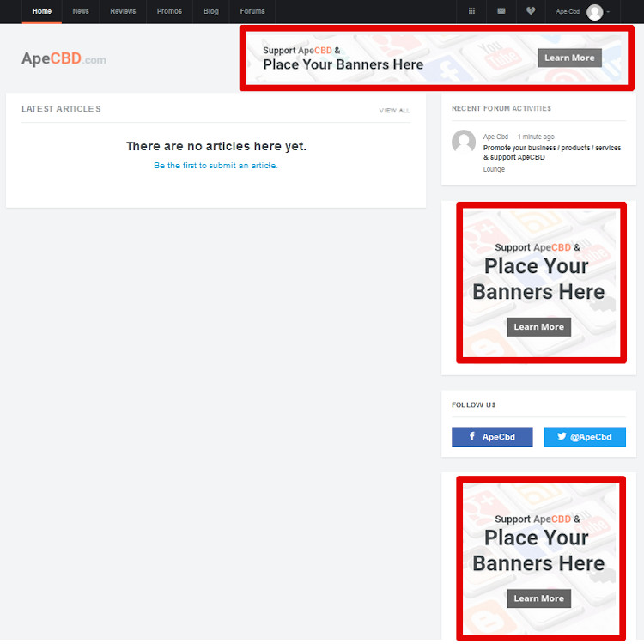The width and height of the screenshot is (644, 644).
Task: Click View All in Latest Articles
Action: click(394, 111)
